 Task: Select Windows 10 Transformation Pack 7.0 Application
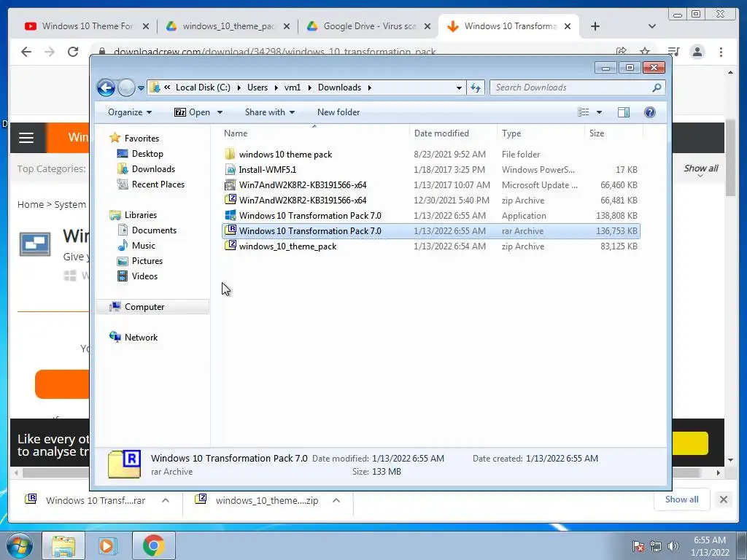(430, 216)
